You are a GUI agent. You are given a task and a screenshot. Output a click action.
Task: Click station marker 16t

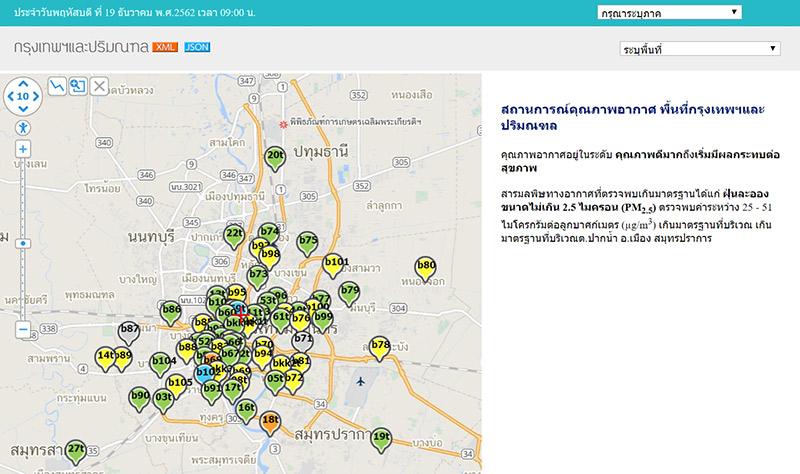(x=246, y=411)
